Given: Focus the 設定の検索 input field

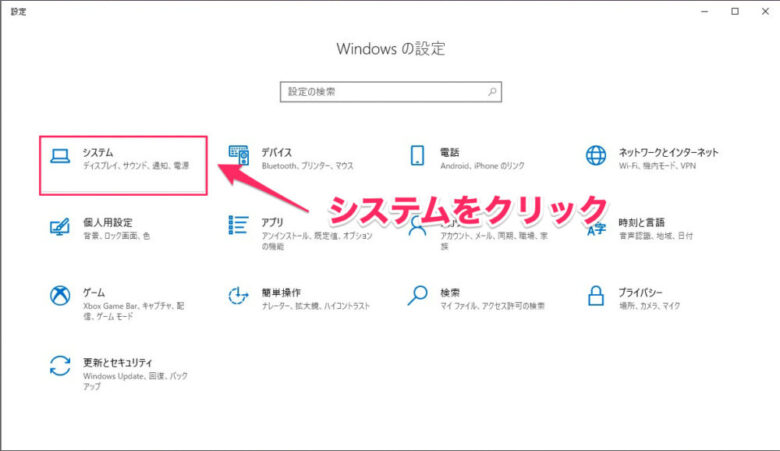Looking at the screenshot, I should pos(390,92).
